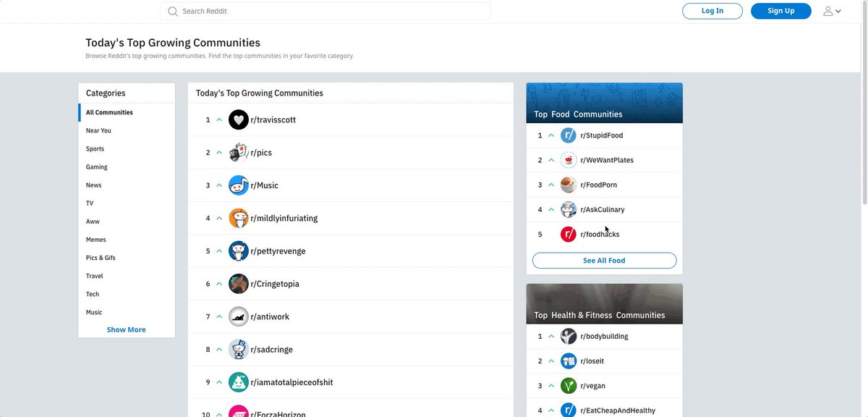Open the r/mildlyinfuriating community link
The height and width of the screenshot is (417, 868).
[x=284, y=218]
